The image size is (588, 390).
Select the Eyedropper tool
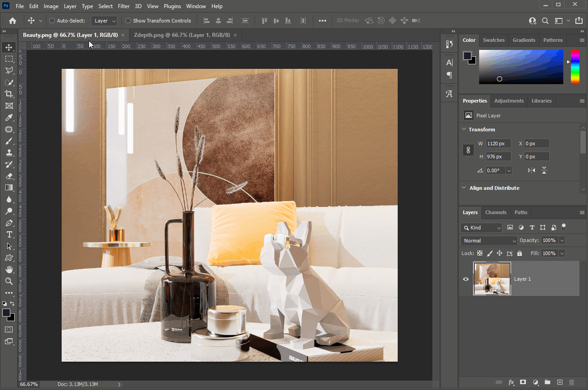pos(9,118)
